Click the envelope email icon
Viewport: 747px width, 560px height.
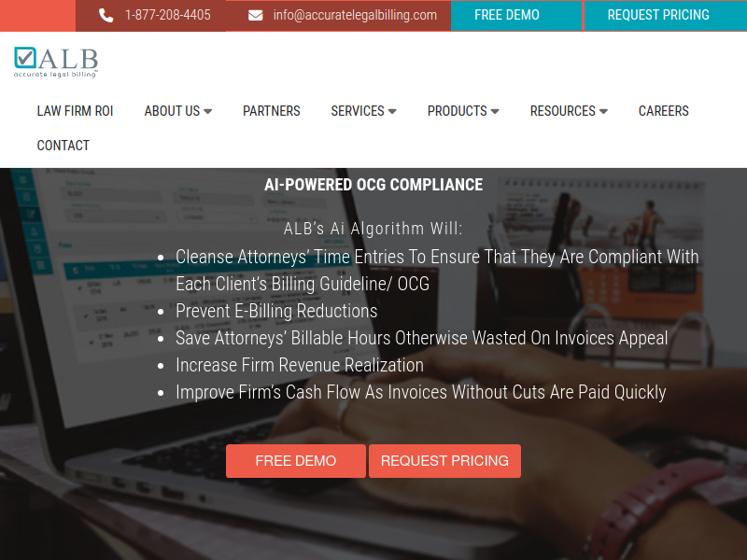coord(255,16)
